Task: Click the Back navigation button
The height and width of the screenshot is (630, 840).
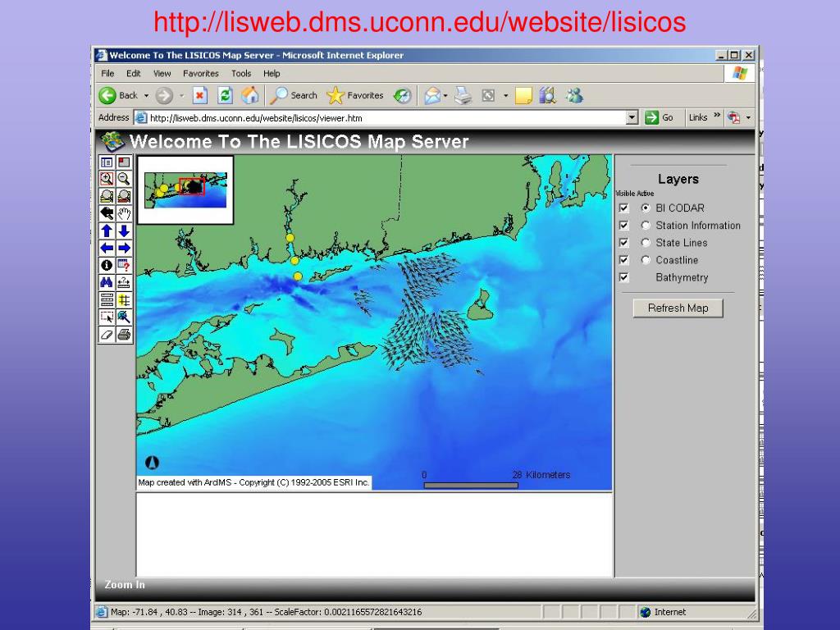Action: click(119, 95)
